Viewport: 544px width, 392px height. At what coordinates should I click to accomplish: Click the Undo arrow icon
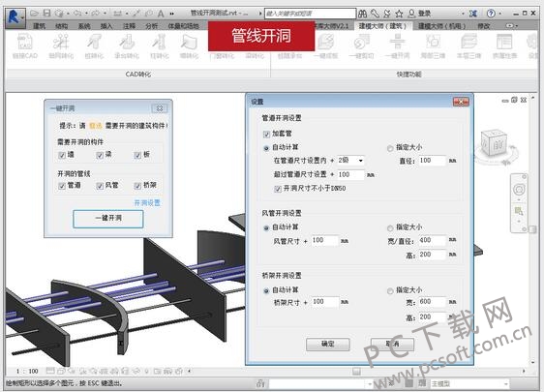77,14
